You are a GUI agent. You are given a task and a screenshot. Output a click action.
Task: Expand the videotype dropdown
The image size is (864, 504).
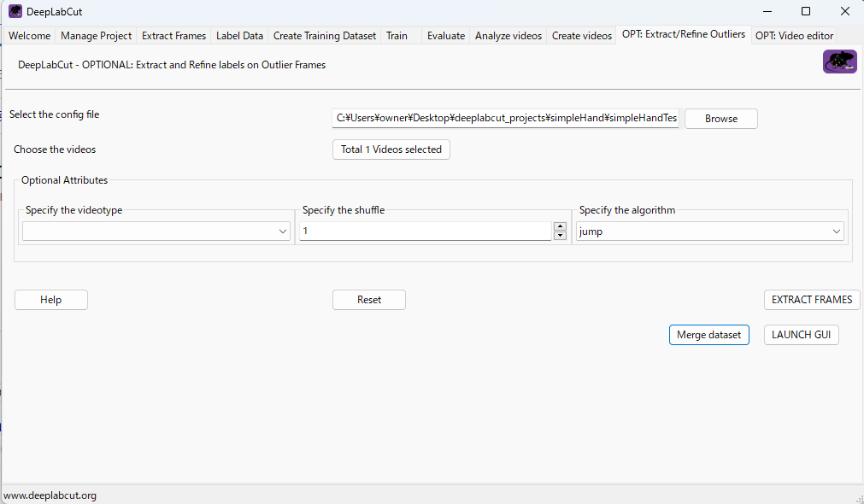(156, 231)
